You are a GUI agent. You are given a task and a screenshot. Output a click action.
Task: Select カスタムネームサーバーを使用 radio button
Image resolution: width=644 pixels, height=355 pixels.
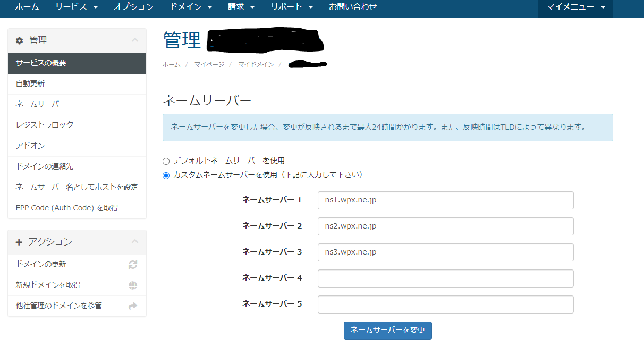click(x=166, y=175)
